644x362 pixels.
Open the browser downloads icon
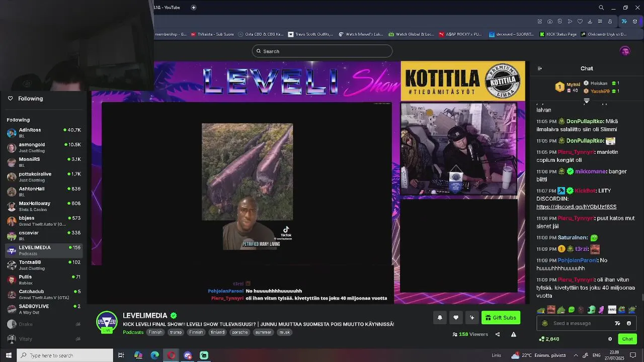[590, 21]
